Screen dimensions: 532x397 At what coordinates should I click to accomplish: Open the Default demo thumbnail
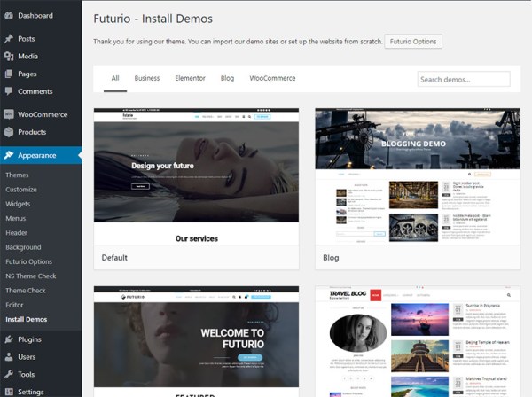tap(196, 176)
